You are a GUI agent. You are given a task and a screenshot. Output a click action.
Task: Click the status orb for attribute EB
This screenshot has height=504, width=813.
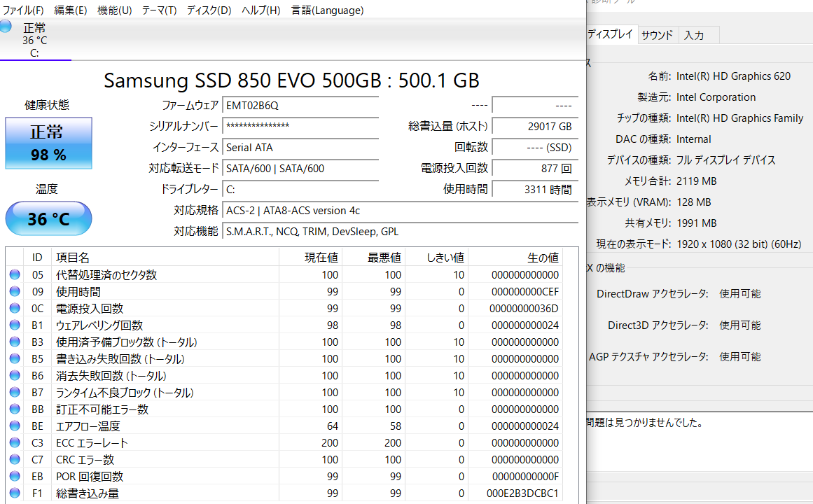click(x=15, y=476)
